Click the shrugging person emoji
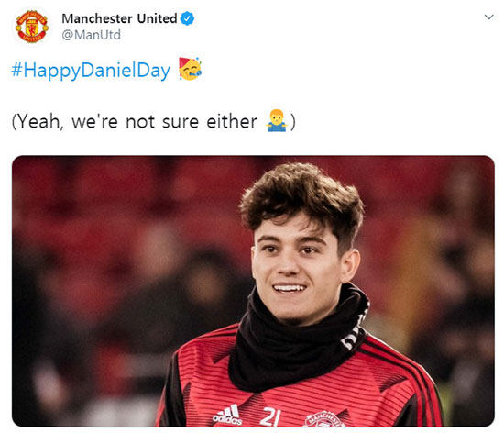The image size is (504, 433). (277, 121)
